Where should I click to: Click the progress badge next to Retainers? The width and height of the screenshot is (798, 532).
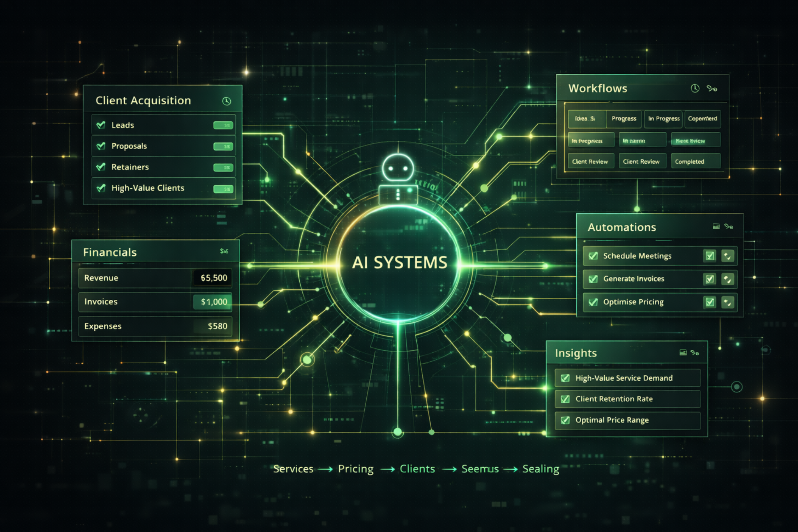click(x=223, y=167)
